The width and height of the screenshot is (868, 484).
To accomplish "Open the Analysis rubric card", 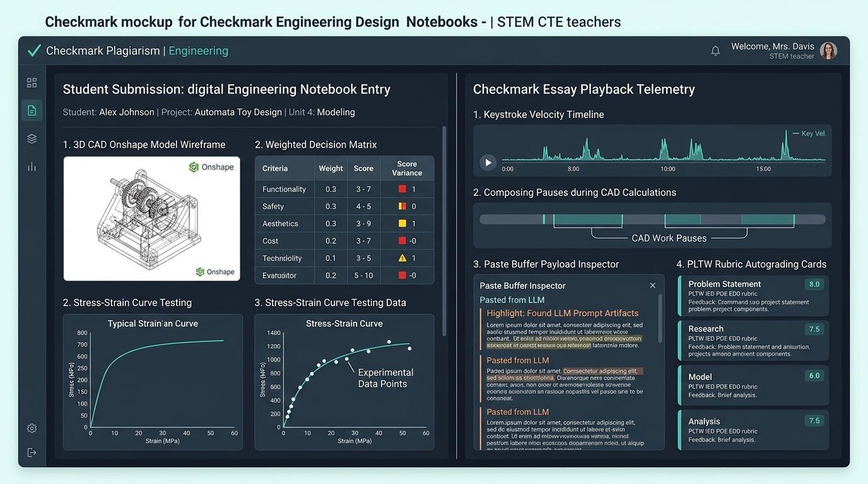I will (753, 430).
